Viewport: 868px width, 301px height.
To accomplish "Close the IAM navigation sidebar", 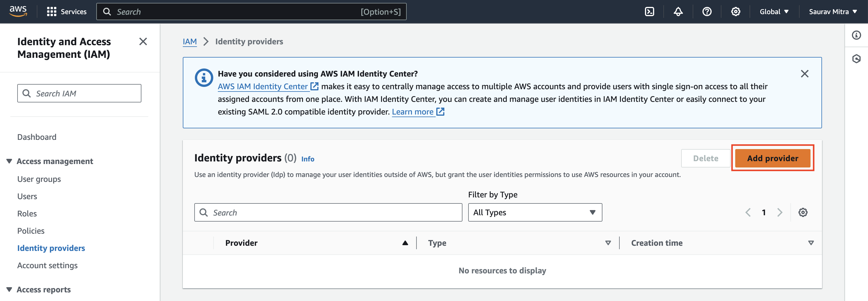I will coord(143,41).
